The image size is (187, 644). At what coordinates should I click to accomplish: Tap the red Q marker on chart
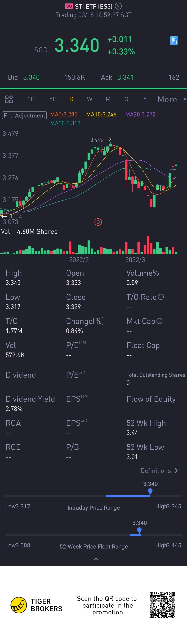point(98,222)
